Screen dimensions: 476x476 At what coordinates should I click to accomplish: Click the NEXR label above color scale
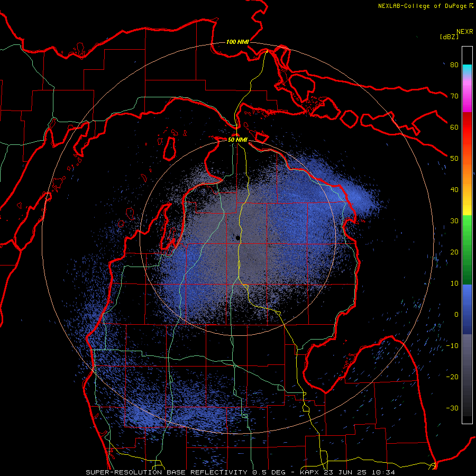pos(464,32)
